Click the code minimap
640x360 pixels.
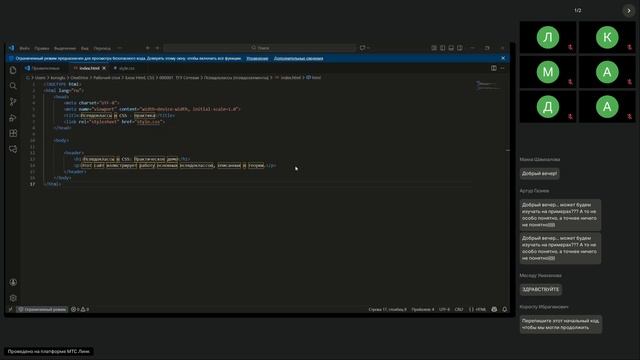point(488,85)
